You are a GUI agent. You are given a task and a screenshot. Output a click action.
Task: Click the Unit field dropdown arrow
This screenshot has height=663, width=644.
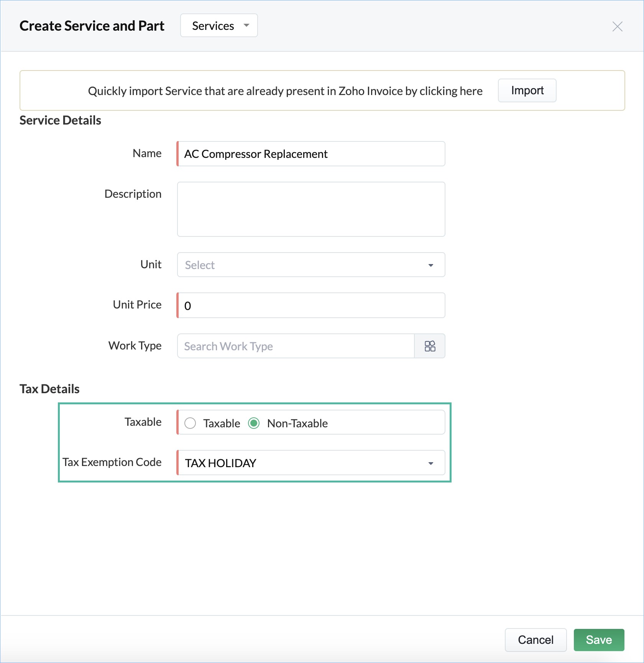[x=431, y=265]
